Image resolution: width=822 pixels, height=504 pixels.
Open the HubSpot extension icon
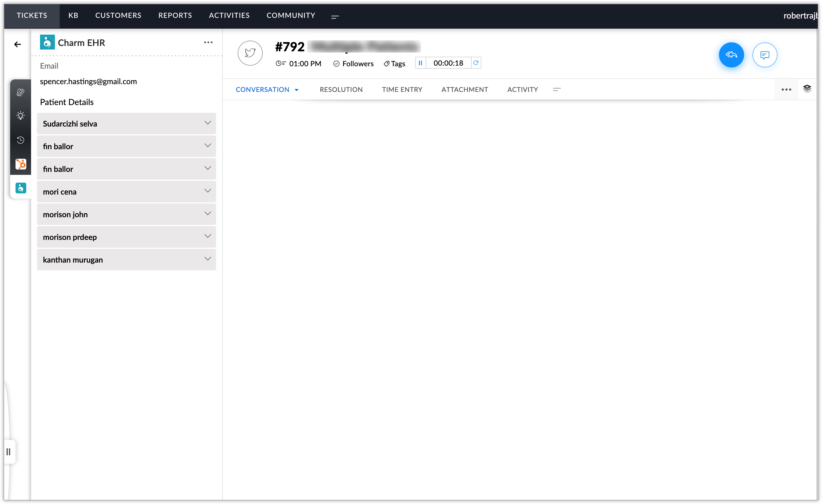coord(21,164)
